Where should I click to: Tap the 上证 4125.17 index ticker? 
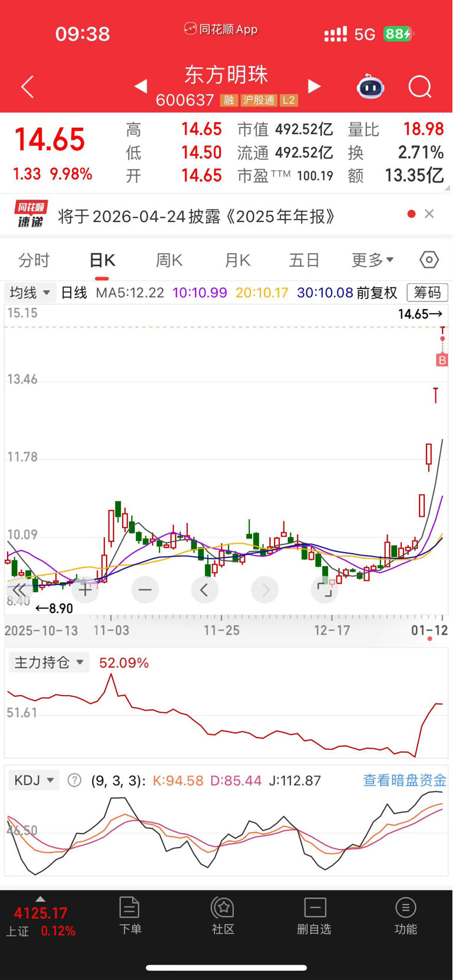(x=40, y=921)
